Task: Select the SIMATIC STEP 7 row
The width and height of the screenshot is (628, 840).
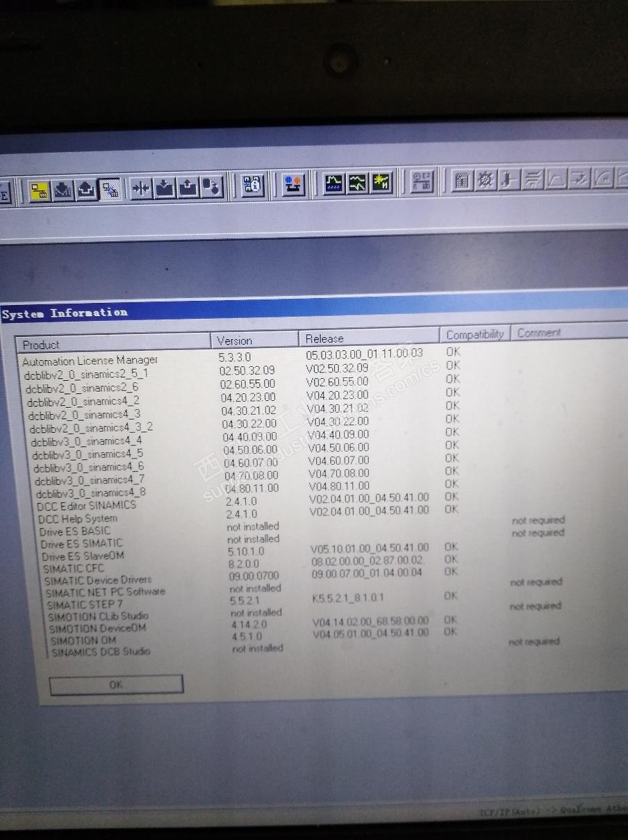Action: (85, 604)
